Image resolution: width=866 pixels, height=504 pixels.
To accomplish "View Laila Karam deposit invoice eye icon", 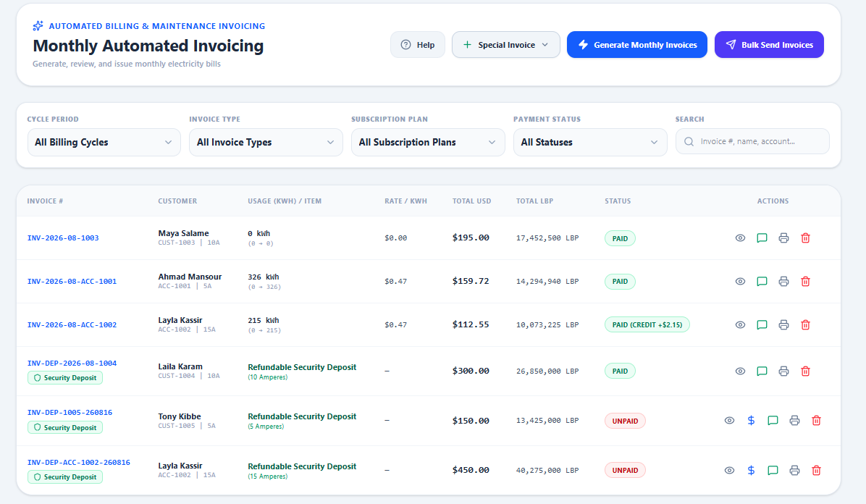I will [x=740, y=371].
